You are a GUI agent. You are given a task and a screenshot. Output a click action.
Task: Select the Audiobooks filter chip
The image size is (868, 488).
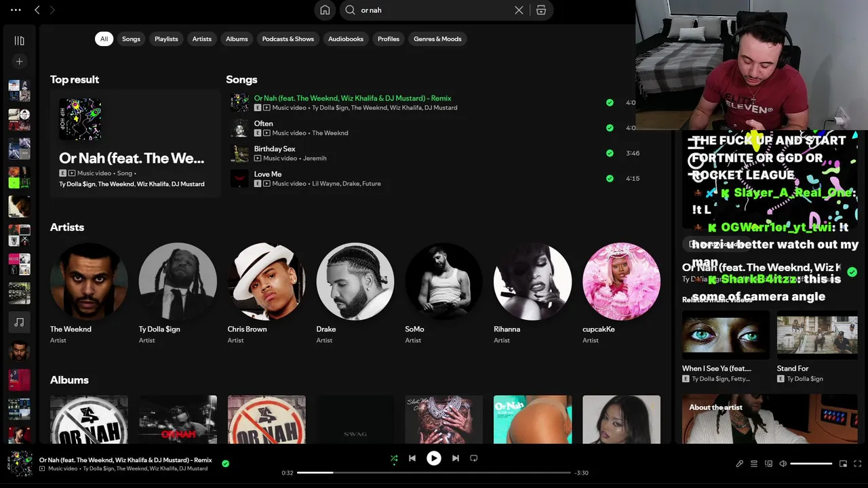pos(346,39)
